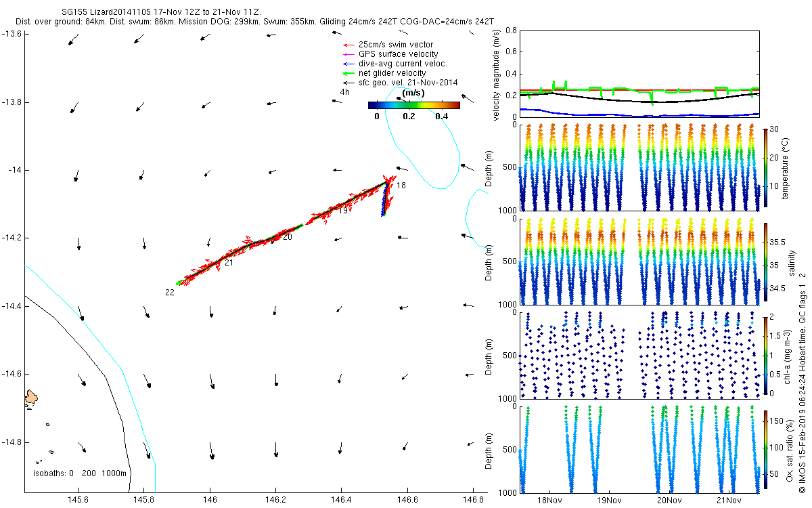Click the salinity colorbar
Viewport: 812px width, 508px height.
(x=765, y=261)
